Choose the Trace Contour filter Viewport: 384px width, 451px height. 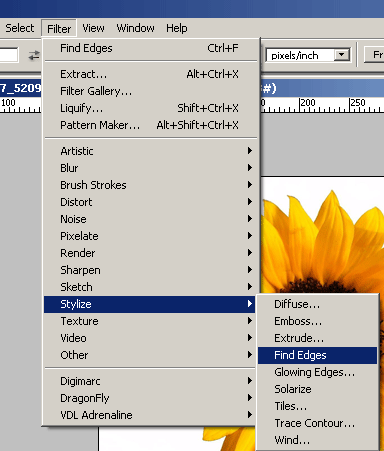point(317,423)
